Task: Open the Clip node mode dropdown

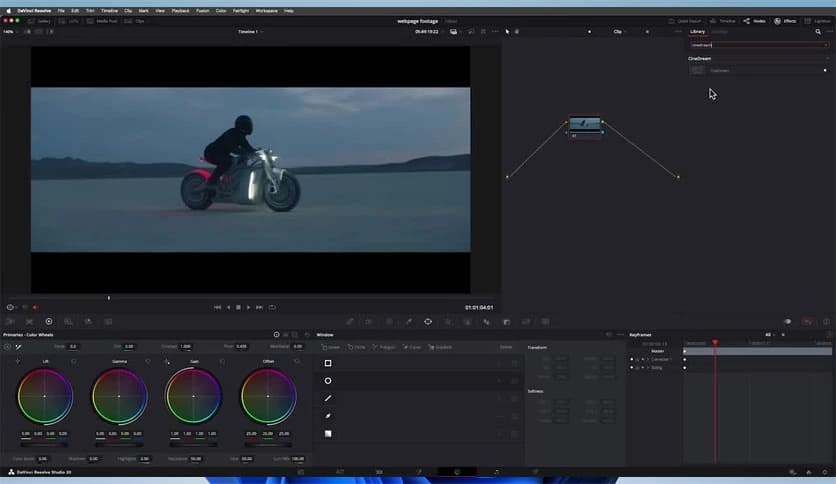Action: coord(619,32)
